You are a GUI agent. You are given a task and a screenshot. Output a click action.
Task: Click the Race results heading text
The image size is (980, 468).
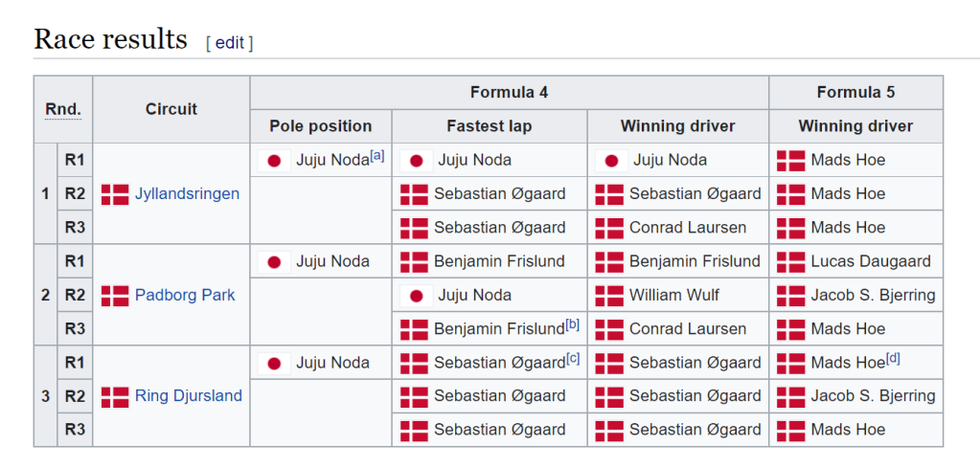[110, 39]
